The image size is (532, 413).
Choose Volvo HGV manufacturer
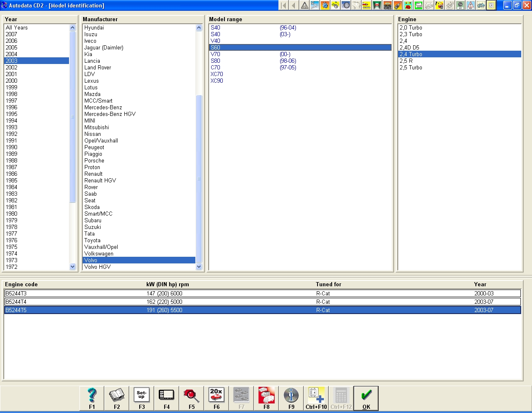point(139,267)
